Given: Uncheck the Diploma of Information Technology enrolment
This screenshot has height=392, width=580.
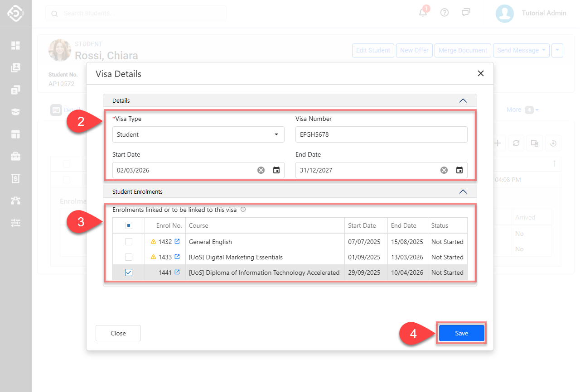Looking at the screenshot, I should tap(129, 272).
